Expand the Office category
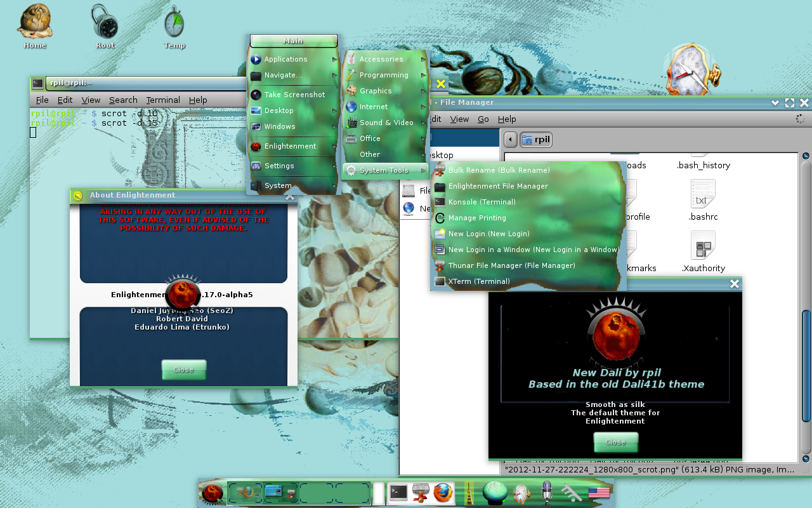The width and height of the screenshot is (812, 508). click(385, 138)
